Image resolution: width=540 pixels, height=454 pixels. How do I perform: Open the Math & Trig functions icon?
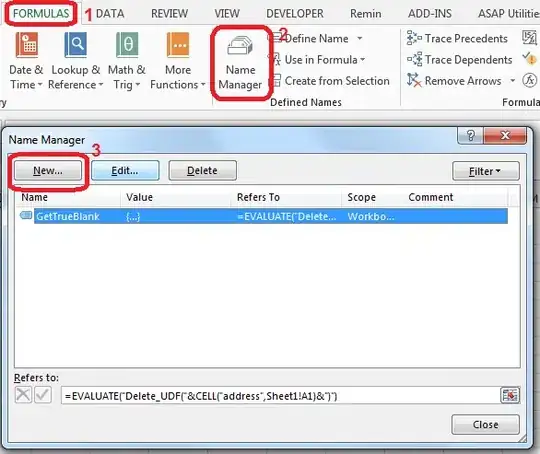pos(127,45)
